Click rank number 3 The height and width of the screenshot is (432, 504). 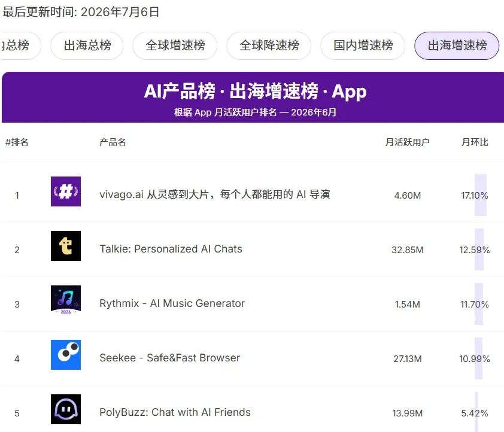(17, 304)
